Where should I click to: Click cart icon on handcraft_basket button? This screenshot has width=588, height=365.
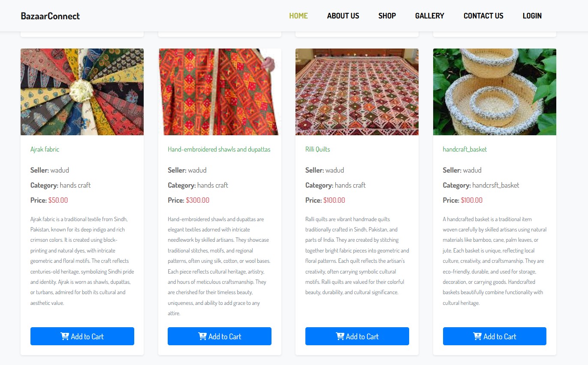[477, 336]
